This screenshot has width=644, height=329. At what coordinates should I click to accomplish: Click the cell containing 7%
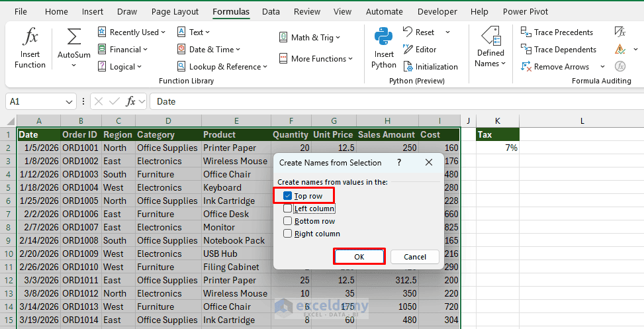click(497, 148)
